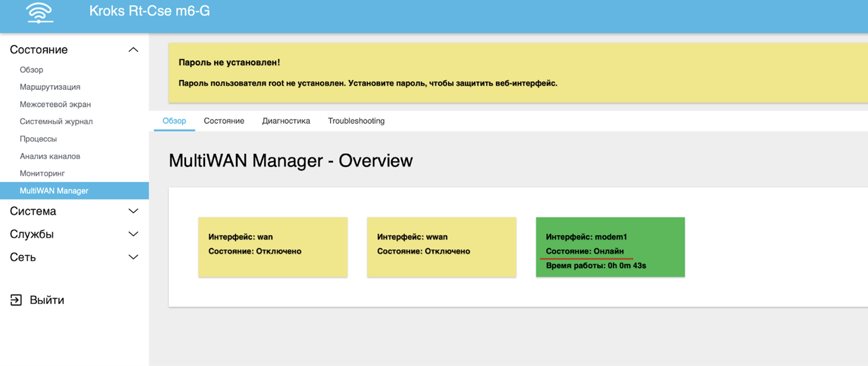Go to Межсетевой экран page
Image resolution: width=868 pixels, height=366 pixels.
(x=55, y=104)
